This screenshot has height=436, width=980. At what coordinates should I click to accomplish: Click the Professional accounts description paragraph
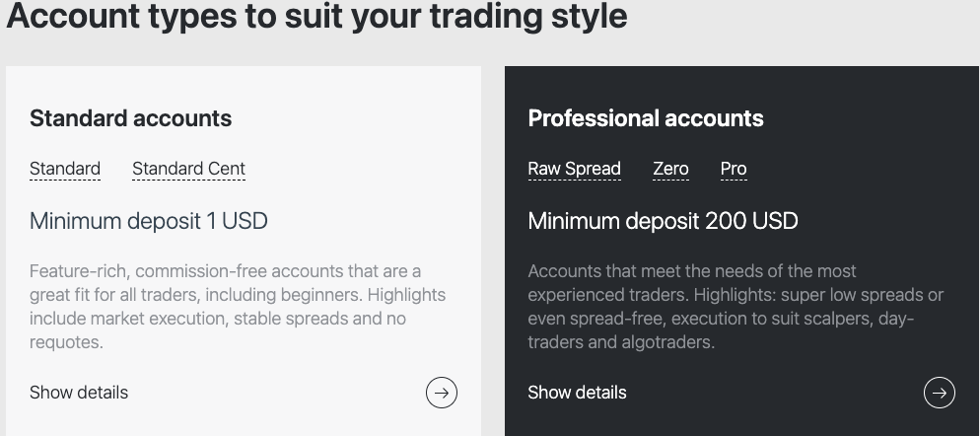pyautogui.click(x=735, y=307)
